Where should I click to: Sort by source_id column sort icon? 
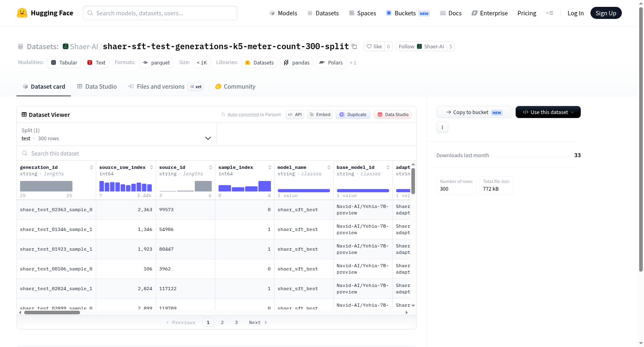pyautogui.click(x=211, y=167)
